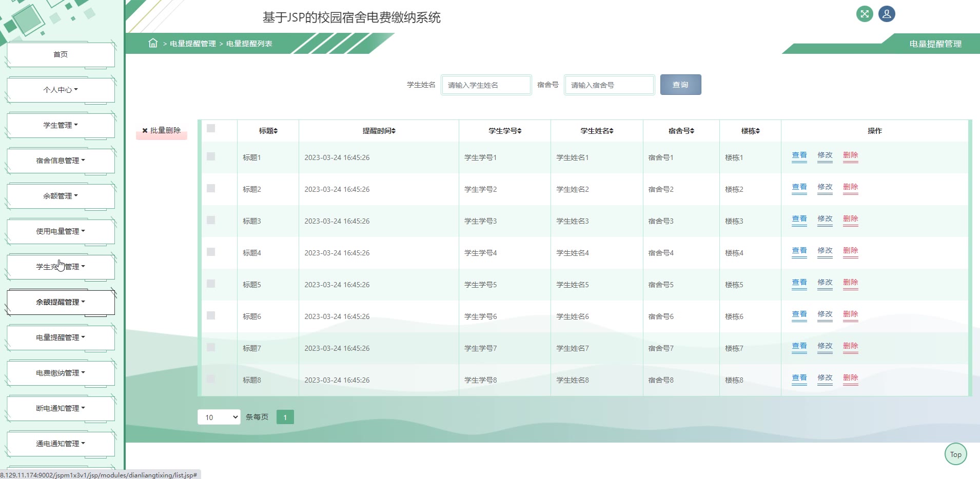Sort by 学生学号 column sort icon
The height and width of the screenshot is (479, 980).
point(519,131)
